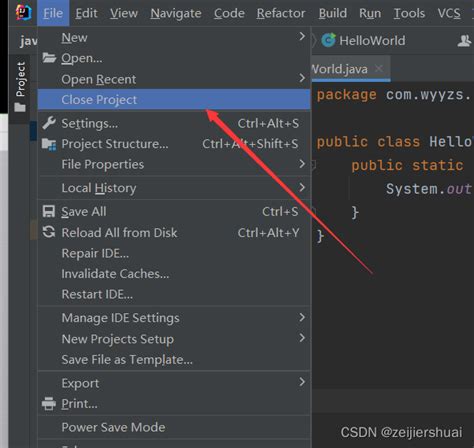Click the Open folder icon in menu
This screenshot has height=448, width=474.
pyautogui.click(x=49, y=58)
